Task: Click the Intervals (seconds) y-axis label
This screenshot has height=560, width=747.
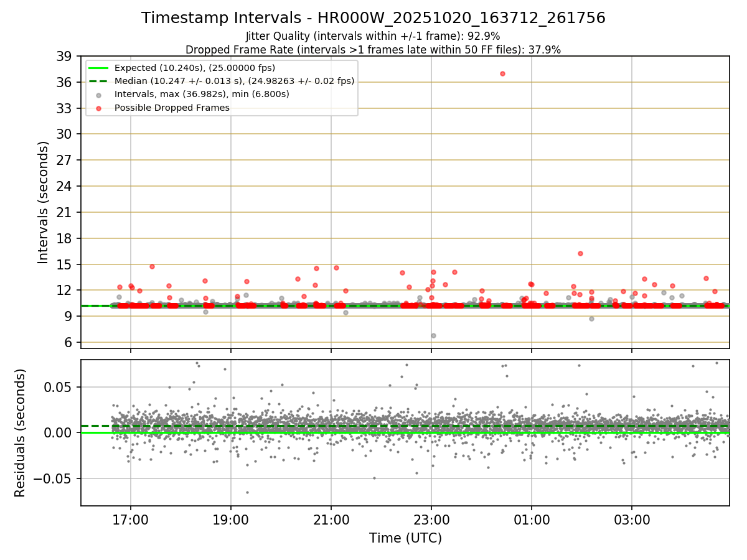Action: [x=44, y=202]
